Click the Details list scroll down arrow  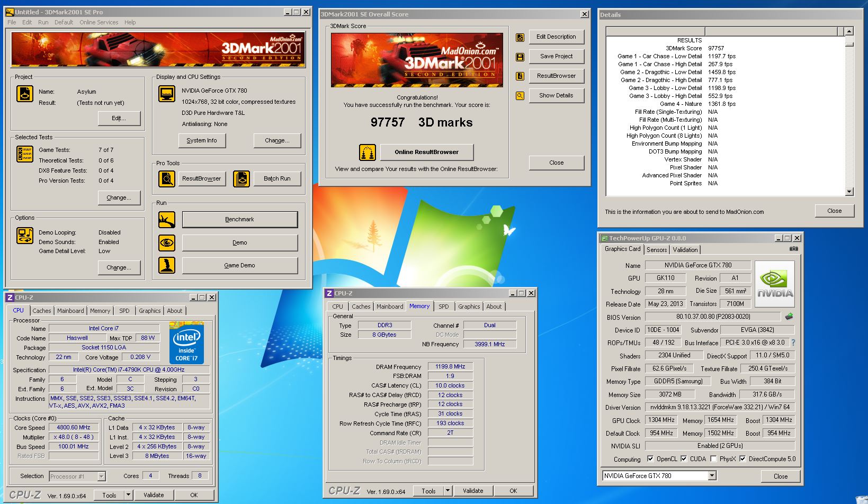pyautogui.click(x=849, y=192)
